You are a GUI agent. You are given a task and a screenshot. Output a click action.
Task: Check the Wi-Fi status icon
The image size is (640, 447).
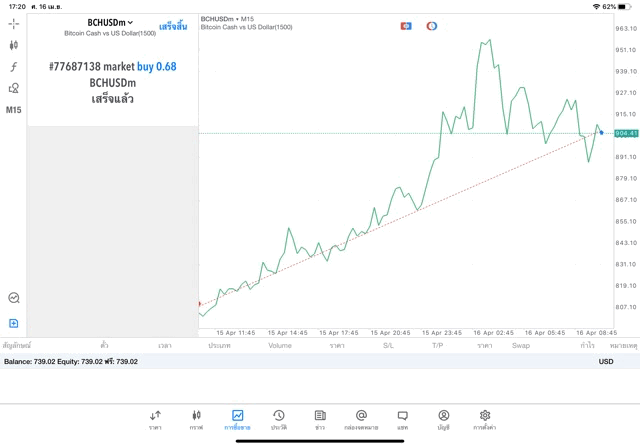(x=596, y=7)
